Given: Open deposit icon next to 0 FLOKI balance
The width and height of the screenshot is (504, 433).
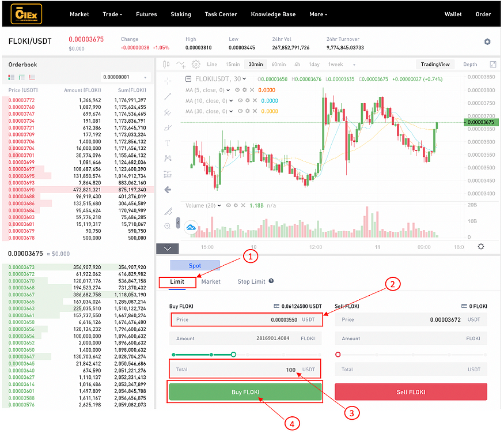Looking at the screenshot, I should tap(464, 306).
